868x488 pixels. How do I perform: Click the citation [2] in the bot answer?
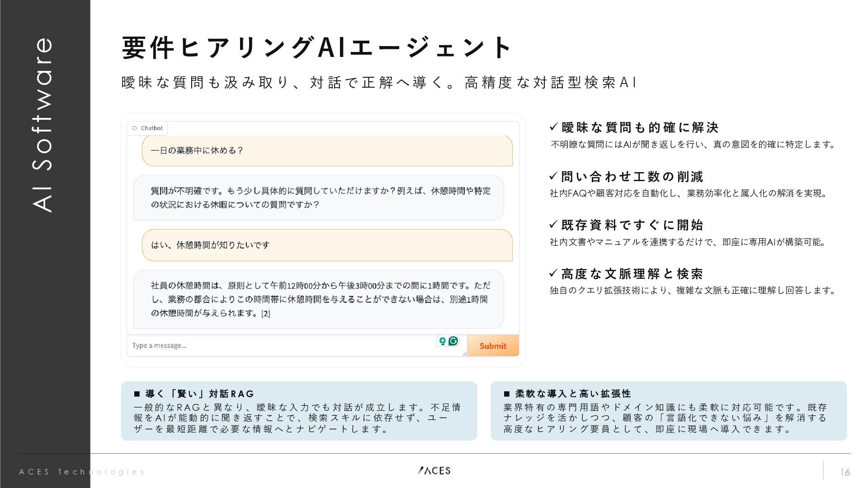point(266,314)
